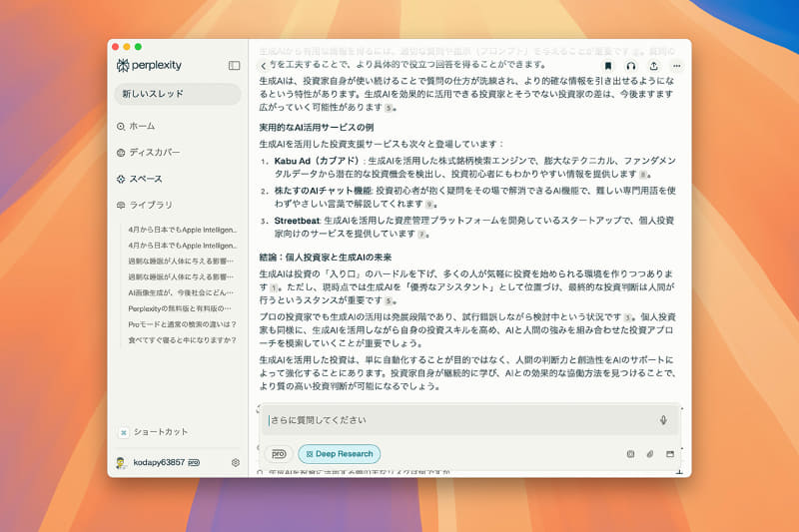Screen dimensions: 799x532
Task: Toggle the Deep Research mode
Action: point(339,453)
